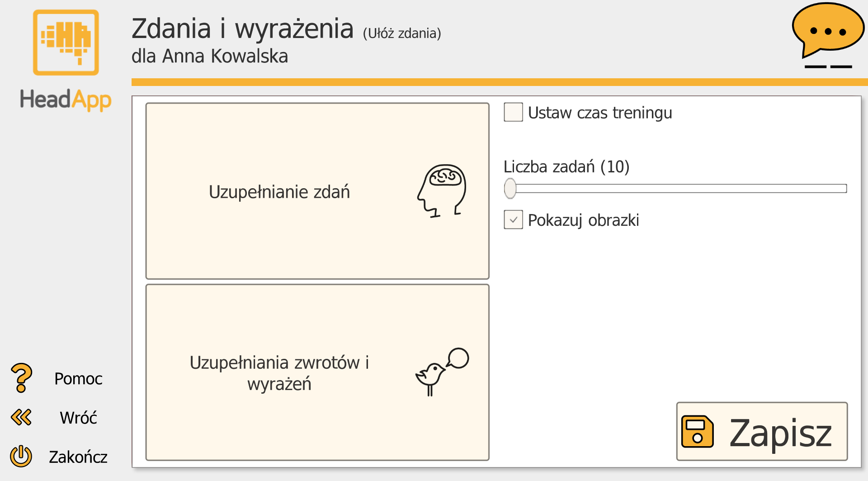Enable the Ustaw czas treningu checkbox
Viewport: 868px width, 481px height.
pos(513,113)
